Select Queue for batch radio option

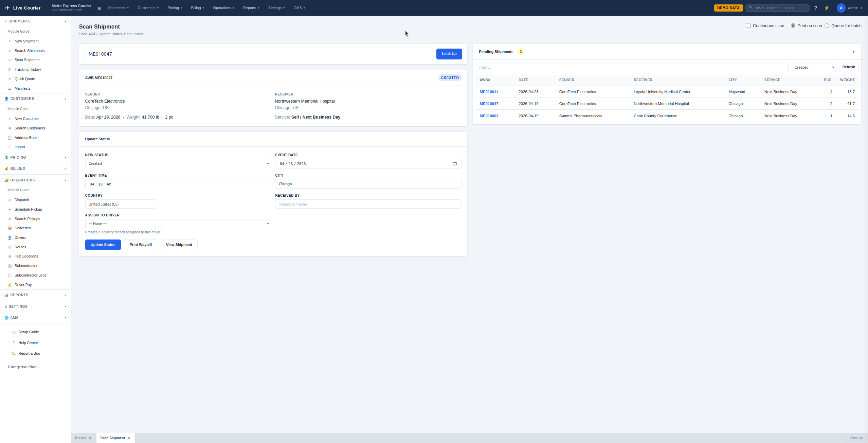tap(827, 25)
